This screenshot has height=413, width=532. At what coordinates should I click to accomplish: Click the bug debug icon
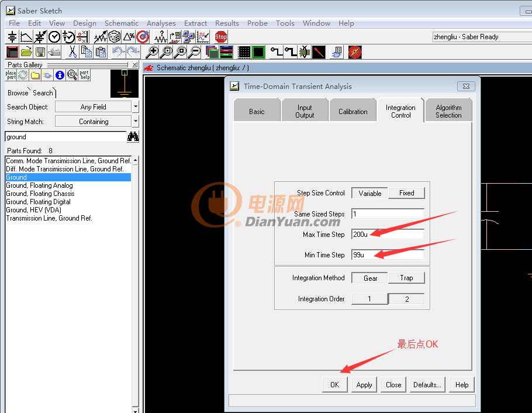point(305,52)
